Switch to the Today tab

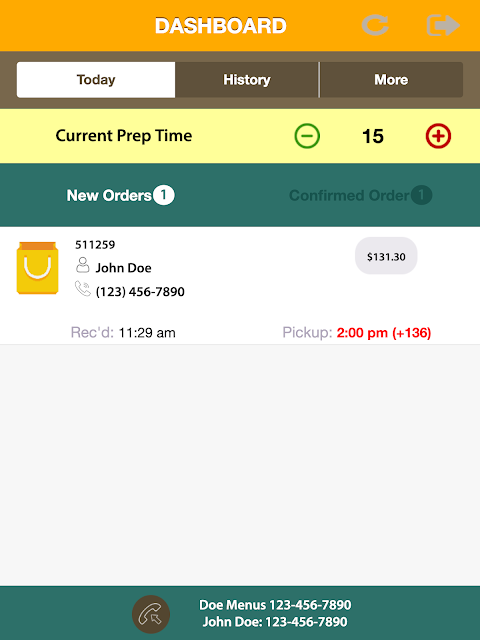coord(96,80)
